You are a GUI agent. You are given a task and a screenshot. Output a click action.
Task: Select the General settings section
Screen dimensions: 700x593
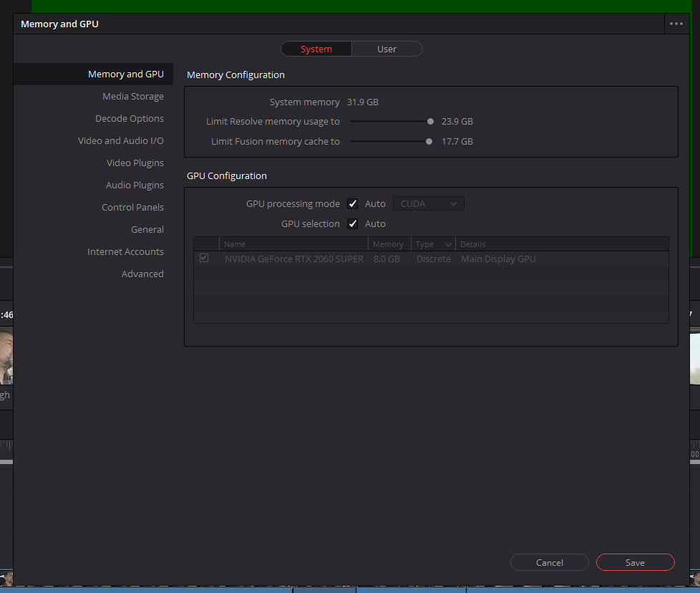click(147, 229)
